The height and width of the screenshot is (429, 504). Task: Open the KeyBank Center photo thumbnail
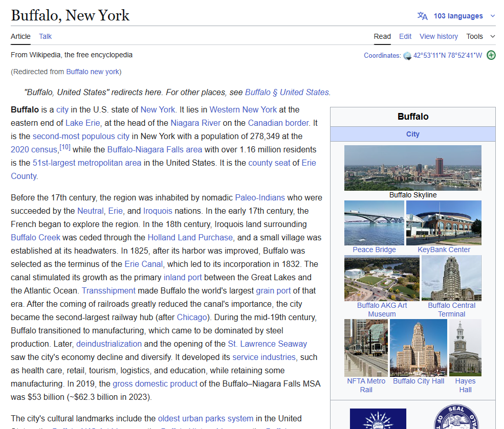(444, 223)
